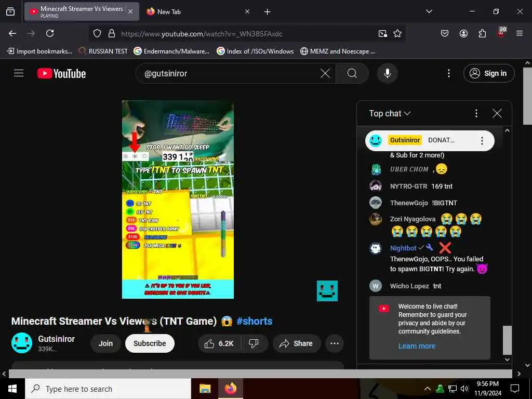Open tracking protection shield icon

[x=97, y=33]
